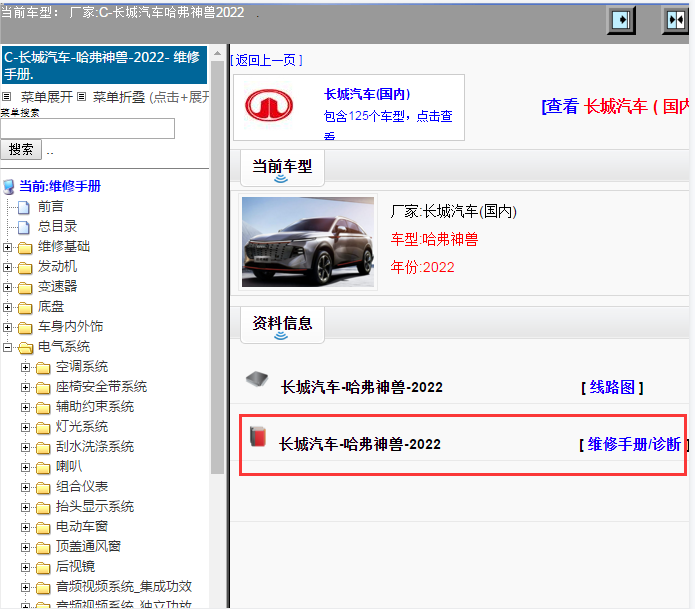
Task: Click the 菜单搜索 text input field
Action: tap(88, 129)
